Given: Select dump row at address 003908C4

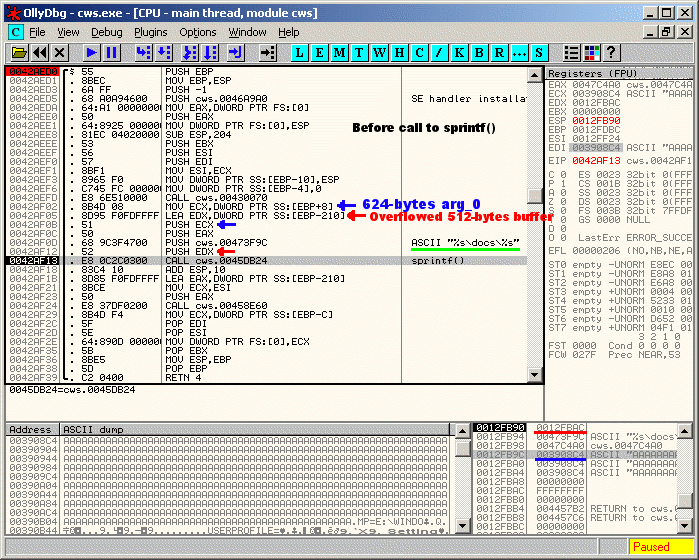Looking at the screenshot, I should click(x=228, y=441).
